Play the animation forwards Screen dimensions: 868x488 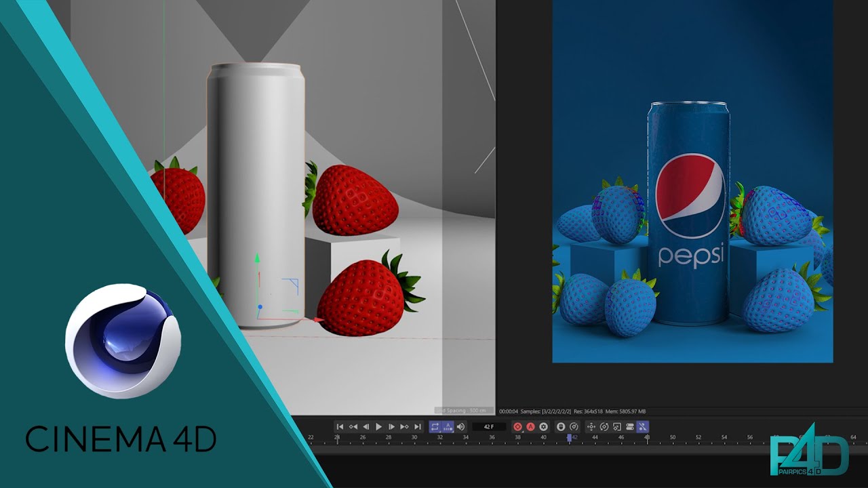(379, 427)
